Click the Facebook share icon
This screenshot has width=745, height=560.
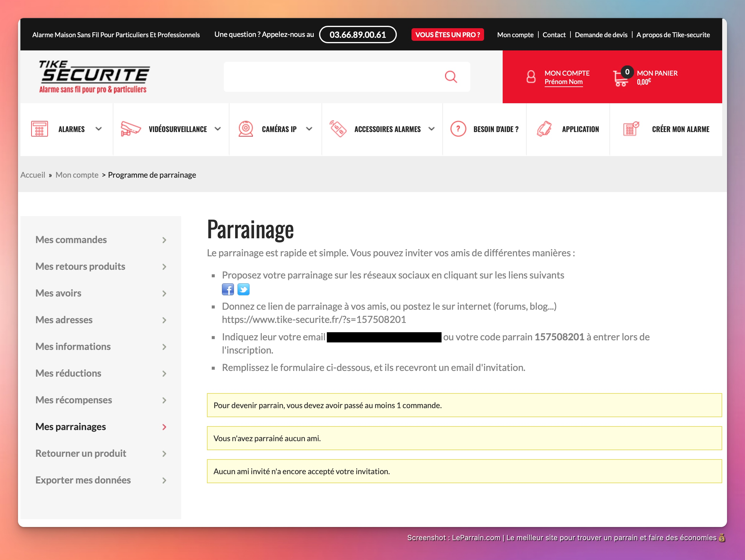pos(228,289)
